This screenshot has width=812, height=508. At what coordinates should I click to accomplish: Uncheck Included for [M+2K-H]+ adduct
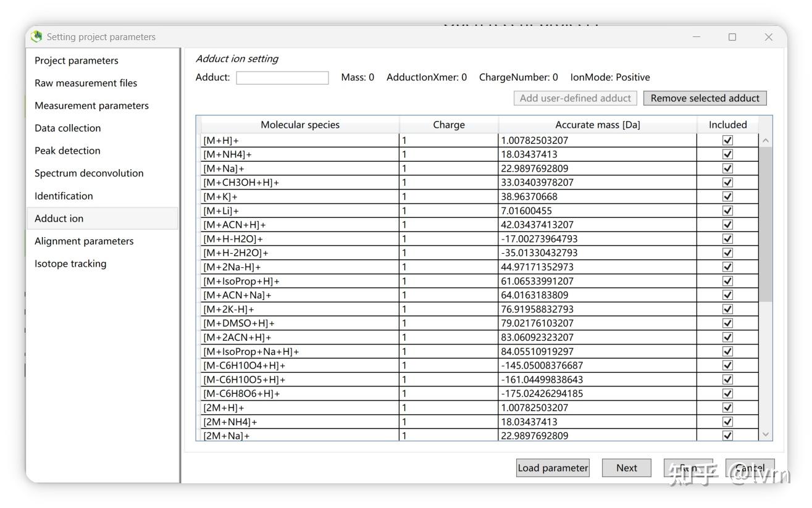[727, 309]
